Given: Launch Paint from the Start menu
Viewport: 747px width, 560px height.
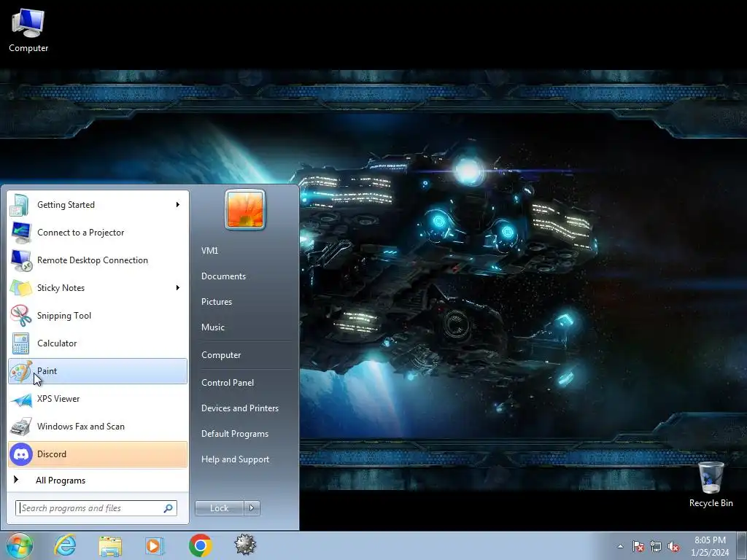Looking at the screenshot, I should pyautogui.click(x=98, y=371).
